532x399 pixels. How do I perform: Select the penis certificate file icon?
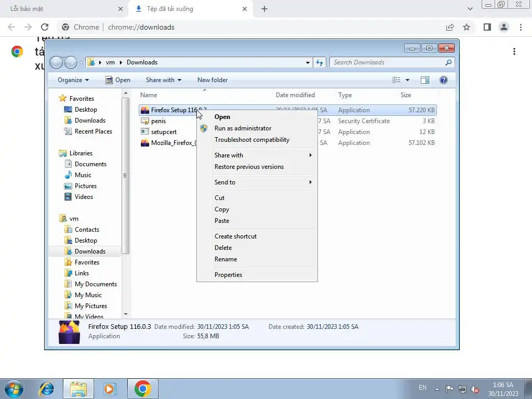coord(145,121)
